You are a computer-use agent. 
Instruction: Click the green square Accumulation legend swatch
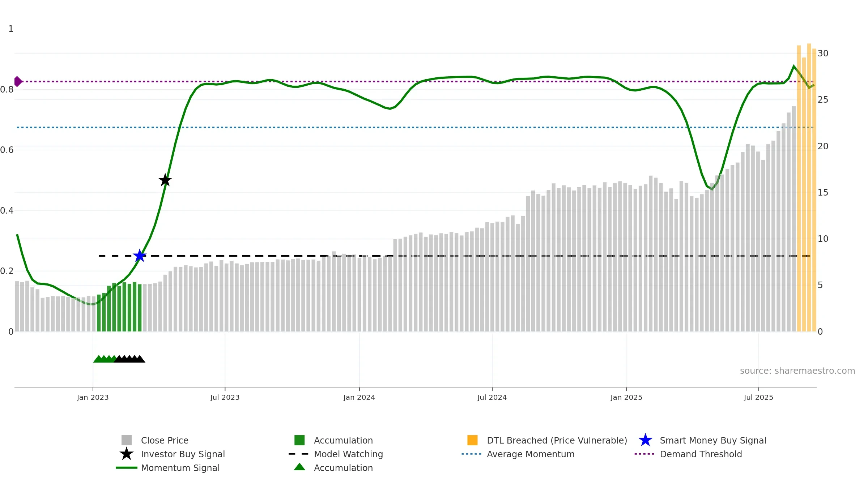299,440
